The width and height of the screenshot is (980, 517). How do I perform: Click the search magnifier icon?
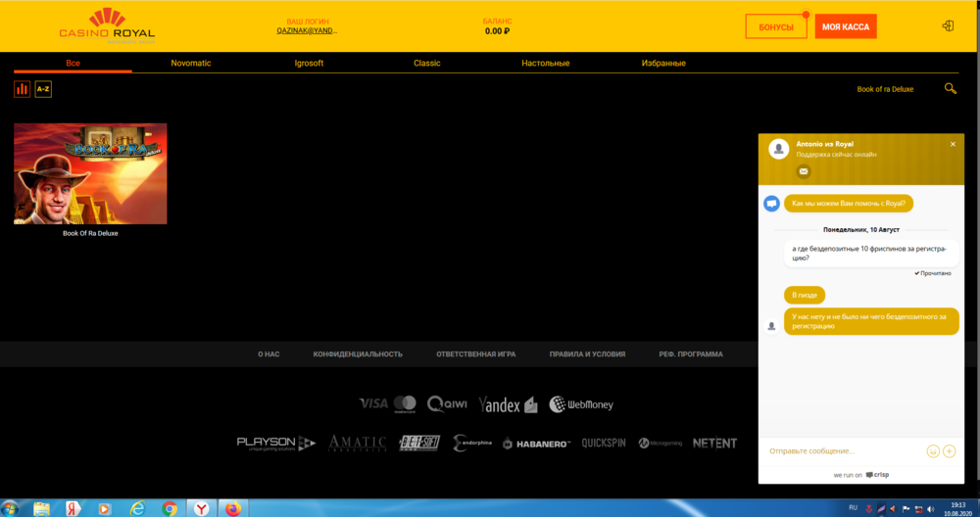coord(950,89)
